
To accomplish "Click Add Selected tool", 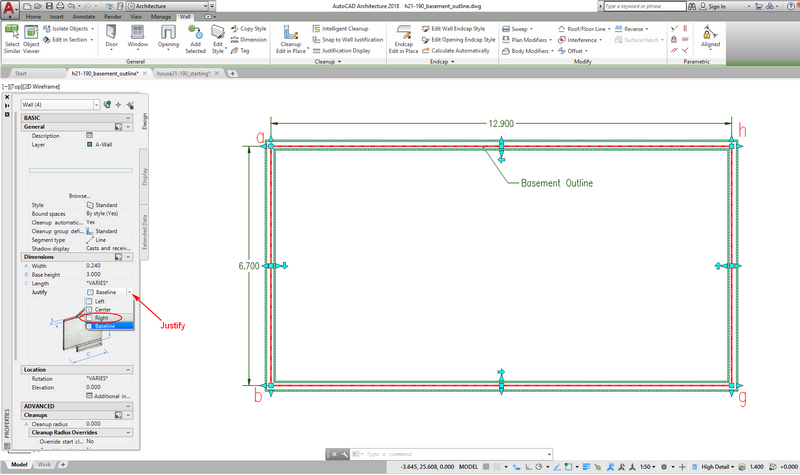I will tap(195, 39).
